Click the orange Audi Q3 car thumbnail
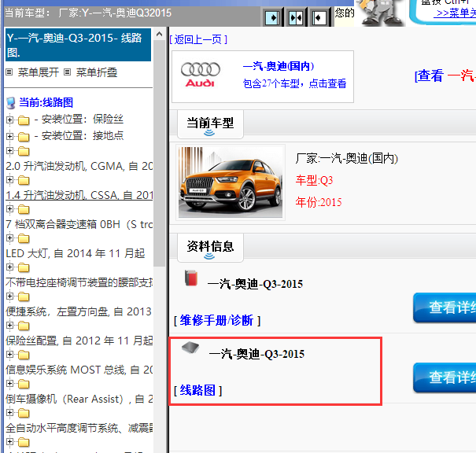476x453 pixels. tap(231, 182)
